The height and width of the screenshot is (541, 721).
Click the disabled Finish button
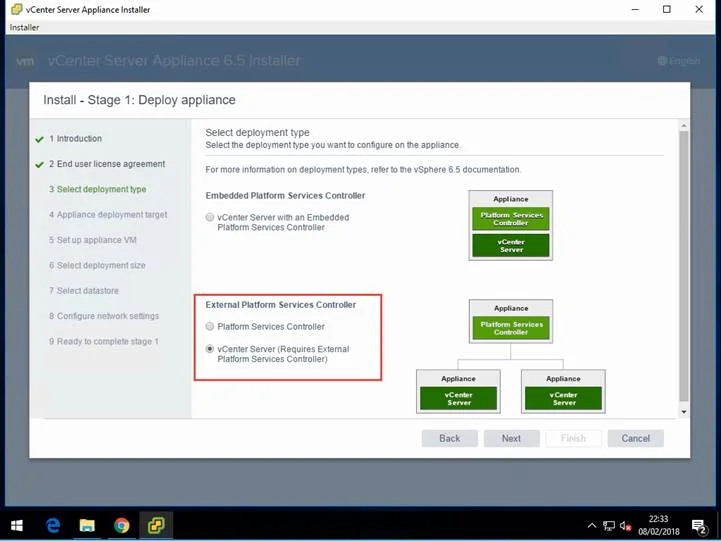tap(573, 438)
